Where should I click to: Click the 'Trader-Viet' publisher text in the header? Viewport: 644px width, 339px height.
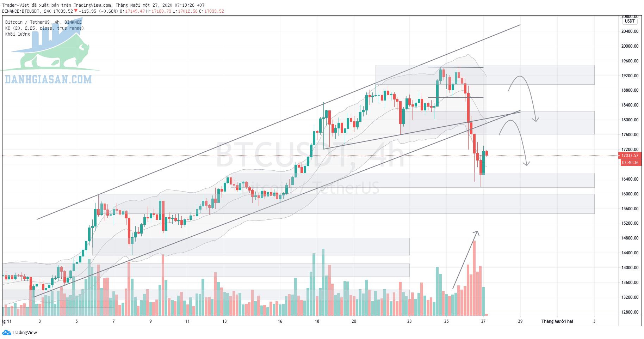[16, 5]
